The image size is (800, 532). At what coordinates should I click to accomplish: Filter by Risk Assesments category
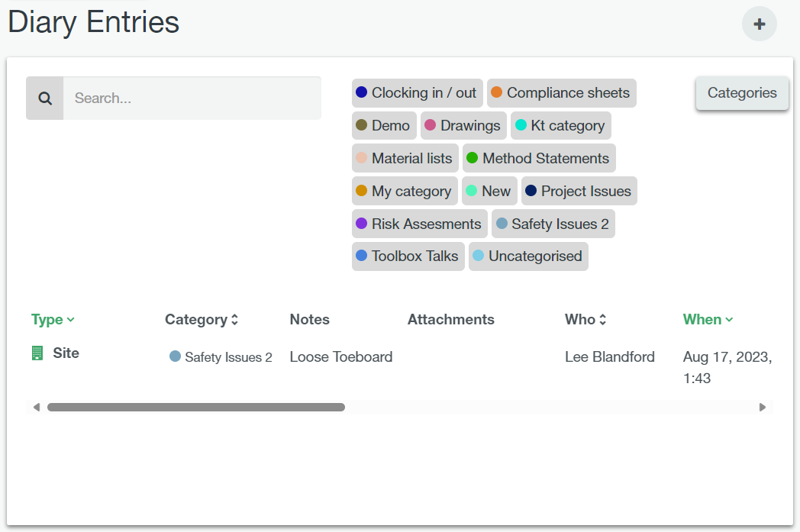point(419,224)
